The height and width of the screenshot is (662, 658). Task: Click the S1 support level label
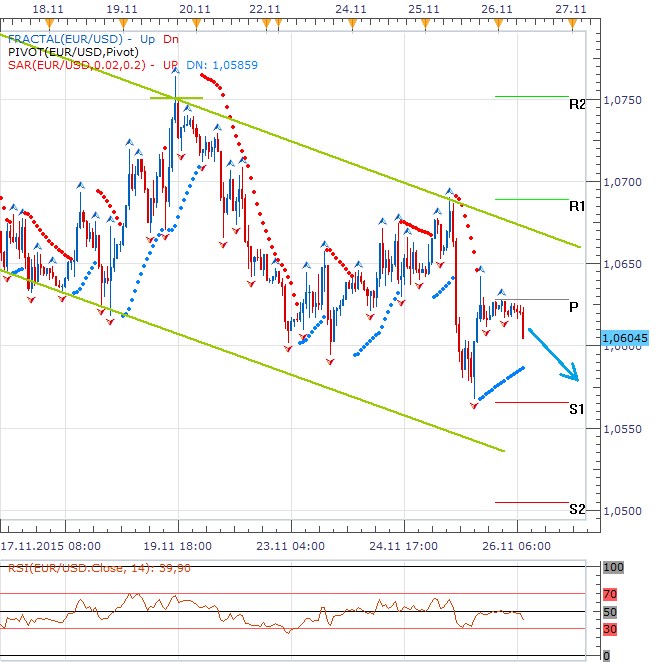[x=577, y=409]
